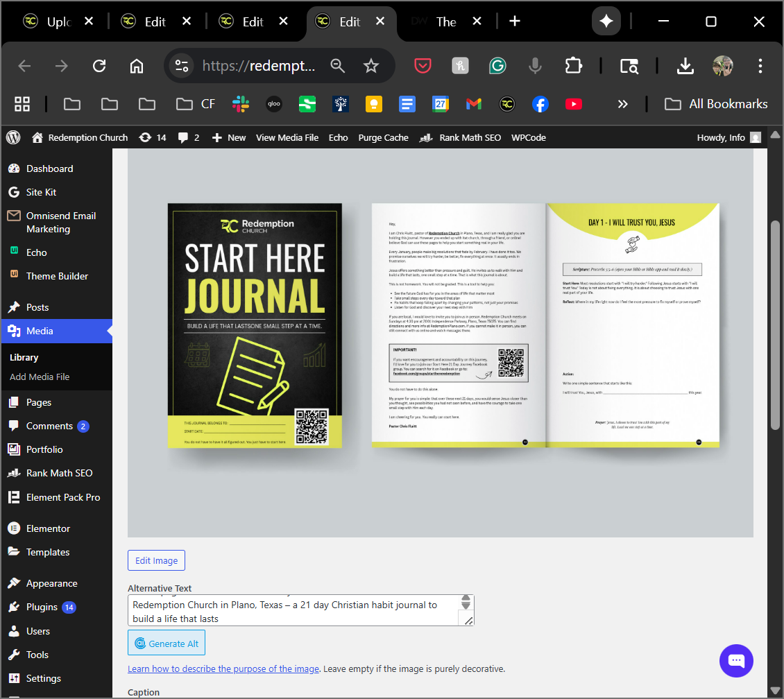Open the browser three-dot menu
784x699 pixels.
760,66
